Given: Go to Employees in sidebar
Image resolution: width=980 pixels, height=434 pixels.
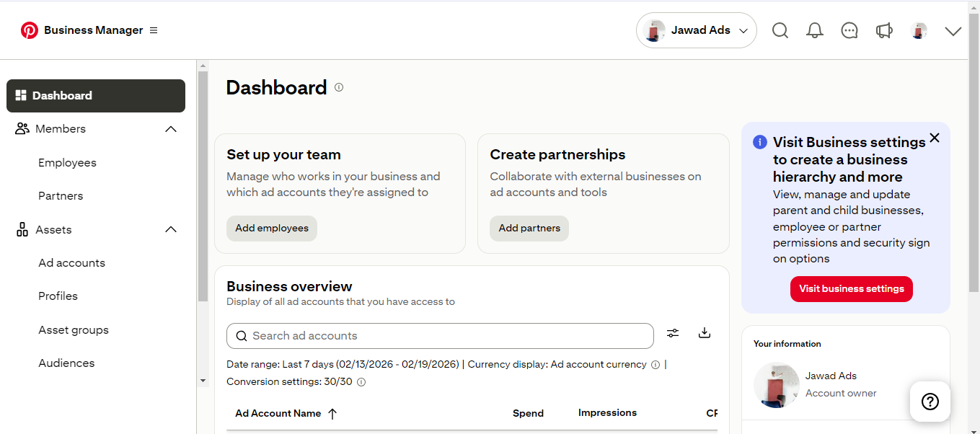Looking at the screenshot, I should coord(67,163).
